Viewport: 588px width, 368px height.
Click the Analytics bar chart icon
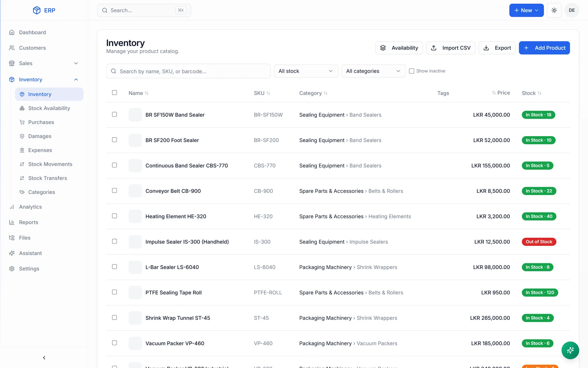click(12, 207)
